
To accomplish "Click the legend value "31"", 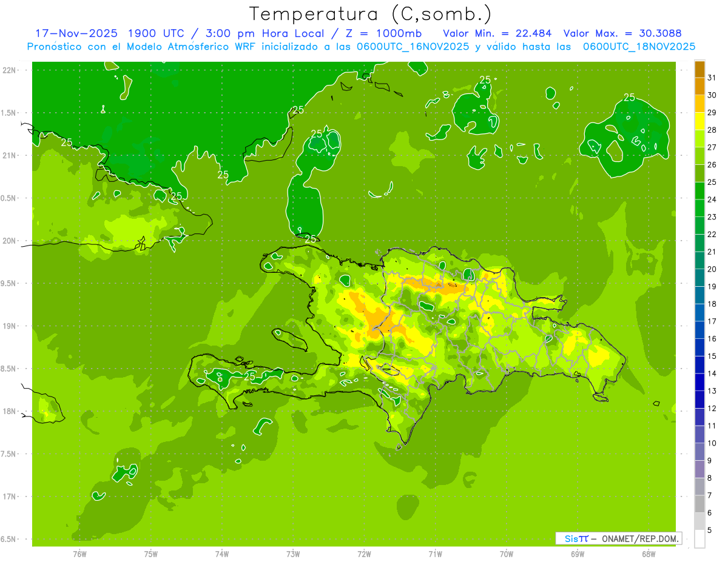I will (712, 78).
